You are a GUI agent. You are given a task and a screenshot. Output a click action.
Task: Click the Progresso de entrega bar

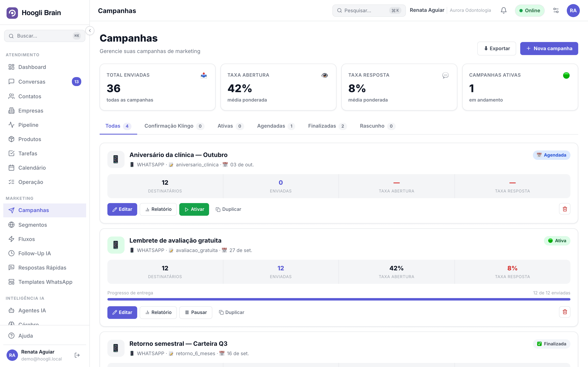(x=339, y=299)
